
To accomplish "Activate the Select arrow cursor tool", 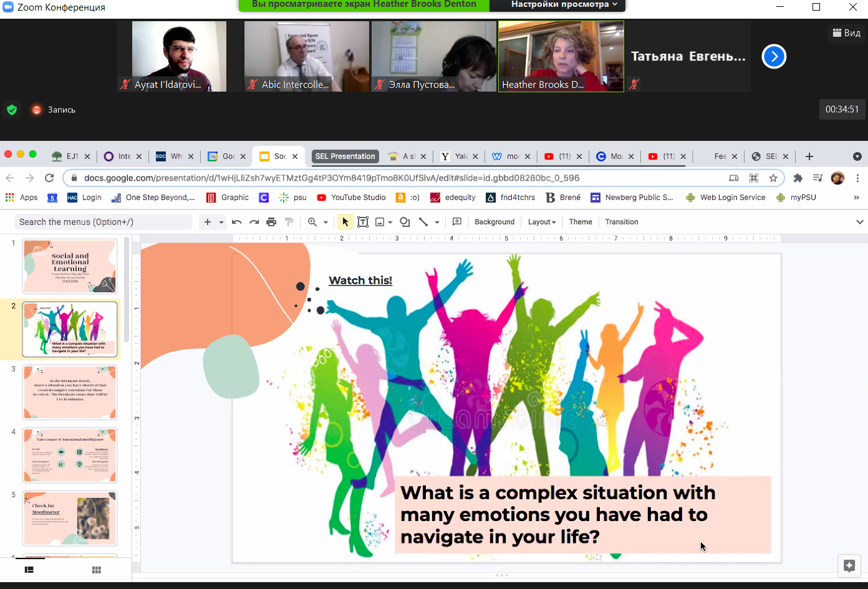I will tap(345, 222).
